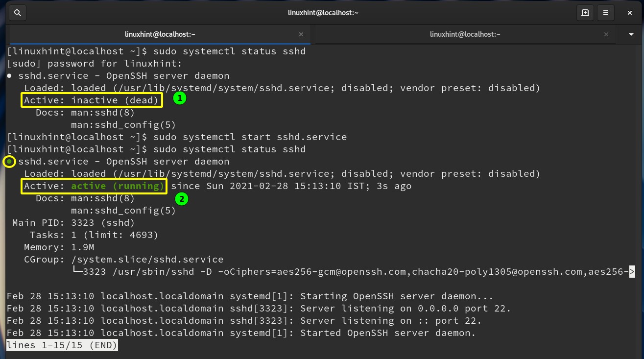Image resolution: width=644 pixels, height=359 pixels.
Task: Click the 'Server listening on 0.0.0.0 port 22' log line
Action: [x=405, y=309]
